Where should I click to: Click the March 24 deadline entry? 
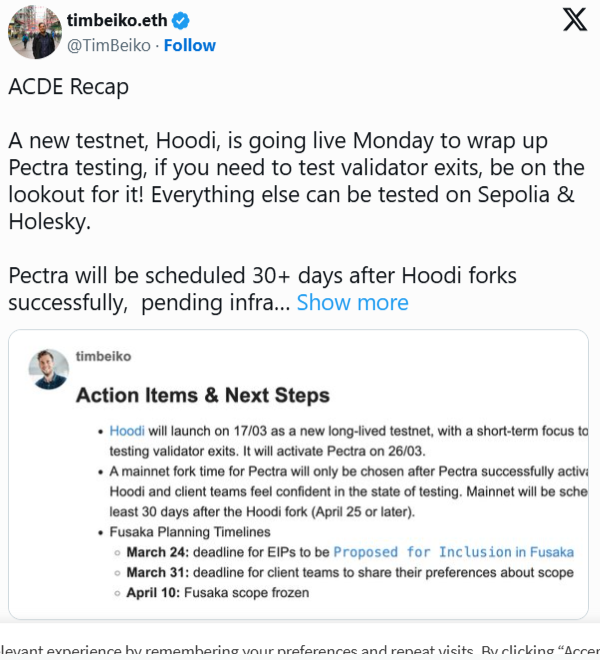click(350, 552)
